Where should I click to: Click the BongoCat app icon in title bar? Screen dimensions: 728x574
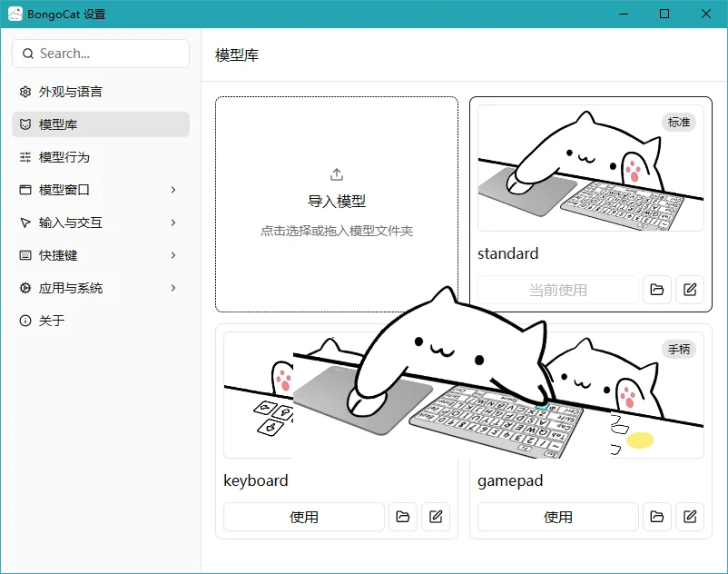tap(15, 14)
